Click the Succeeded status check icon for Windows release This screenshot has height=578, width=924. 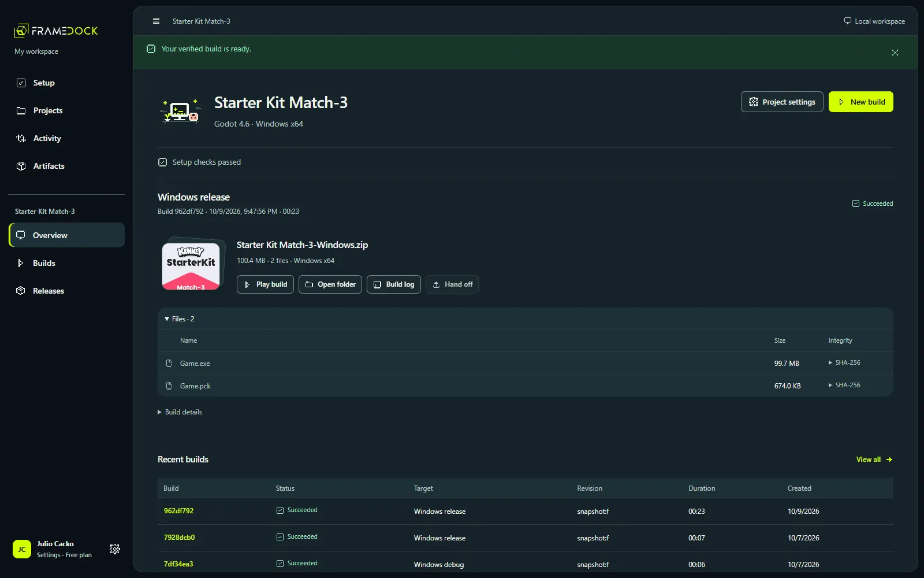[x=856, y=203]
